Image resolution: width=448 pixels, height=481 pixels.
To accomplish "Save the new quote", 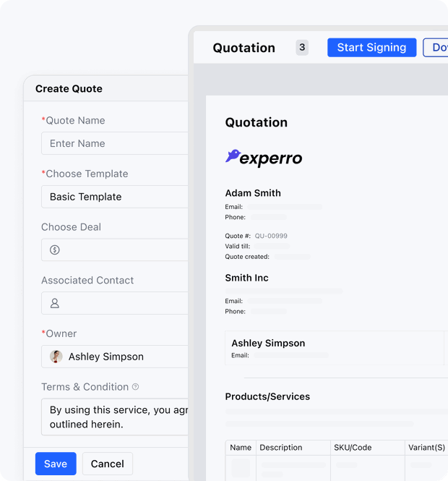I will (56, 464).
